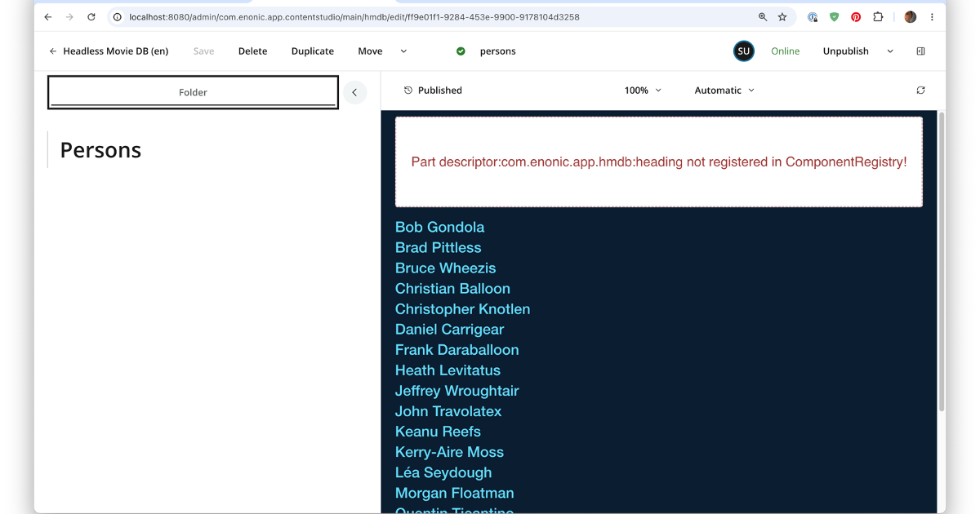Screen dimensions: 980x514
Task: Duplicate the persons content
Action: coord(313,51)
